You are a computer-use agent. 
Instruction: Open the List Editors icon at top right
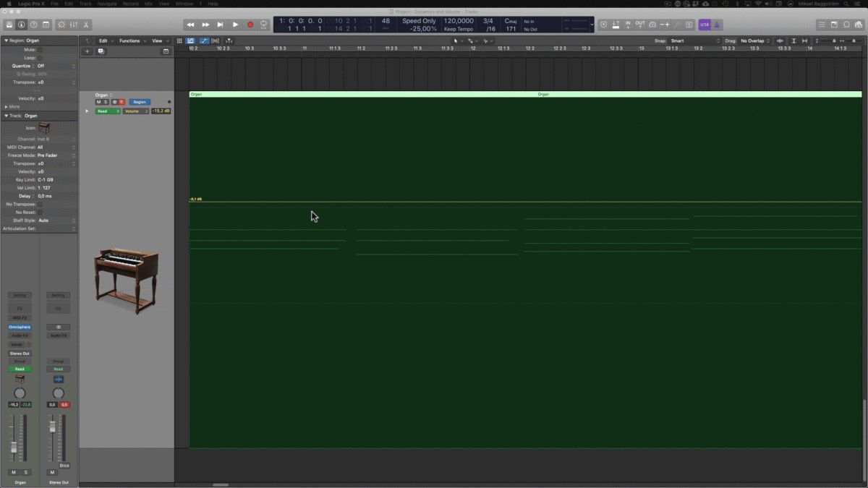(822, 24)
